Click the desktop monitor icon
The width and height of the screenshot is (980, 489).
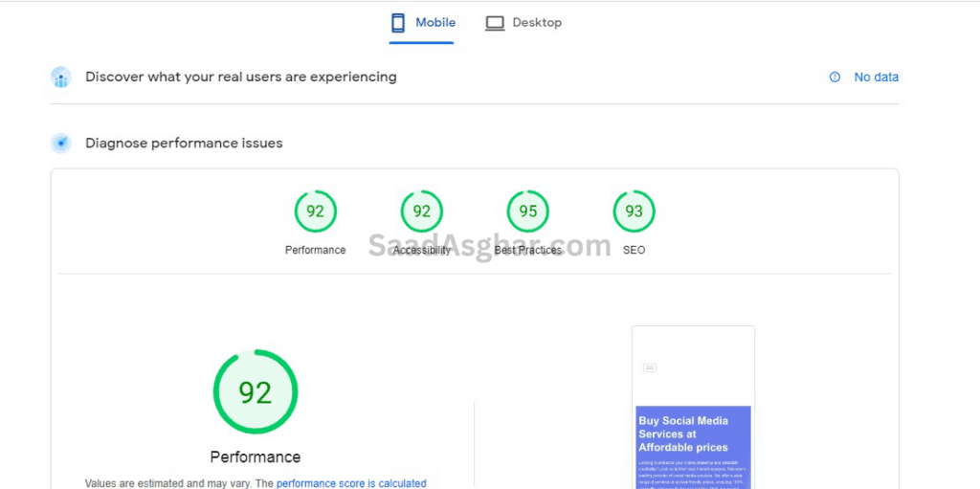pos(495,23)
